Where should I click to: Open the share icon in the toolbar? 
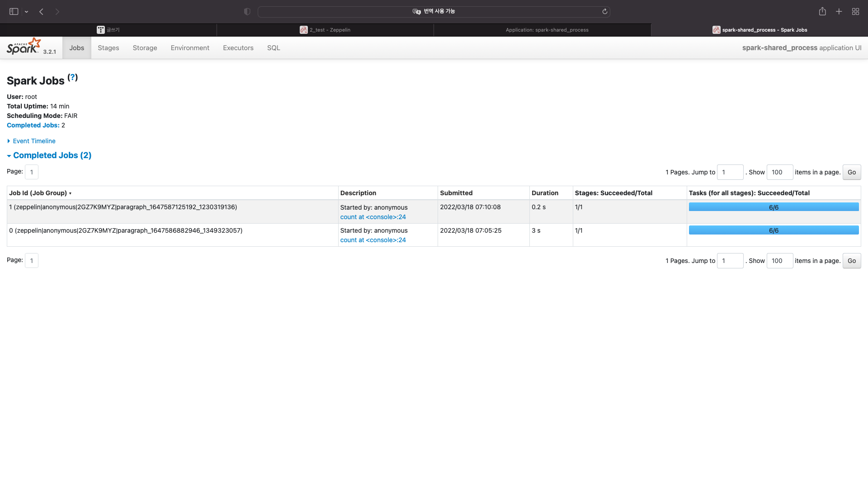(x=822, y=12)
